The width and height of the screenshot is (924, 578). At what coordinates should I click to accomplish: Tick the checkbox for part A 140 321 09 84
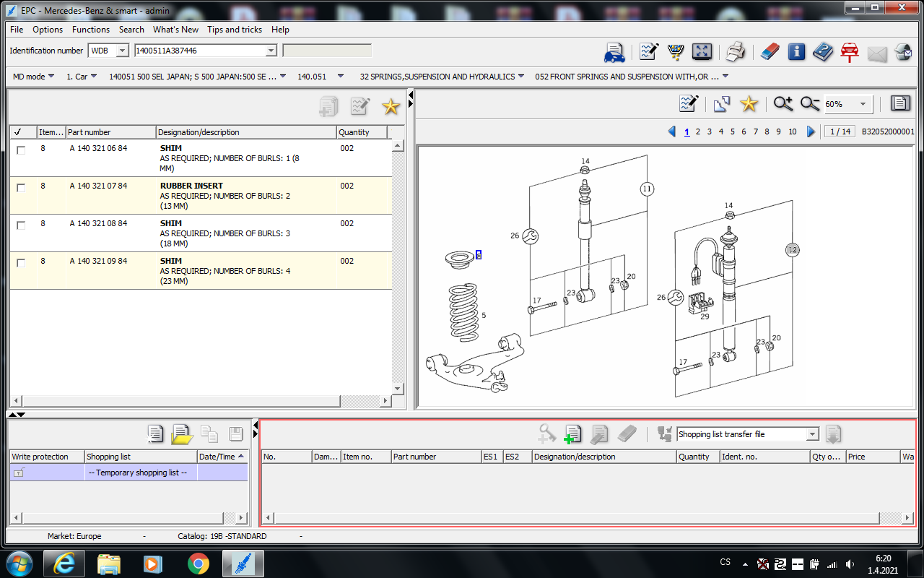(x=21, y=263)
